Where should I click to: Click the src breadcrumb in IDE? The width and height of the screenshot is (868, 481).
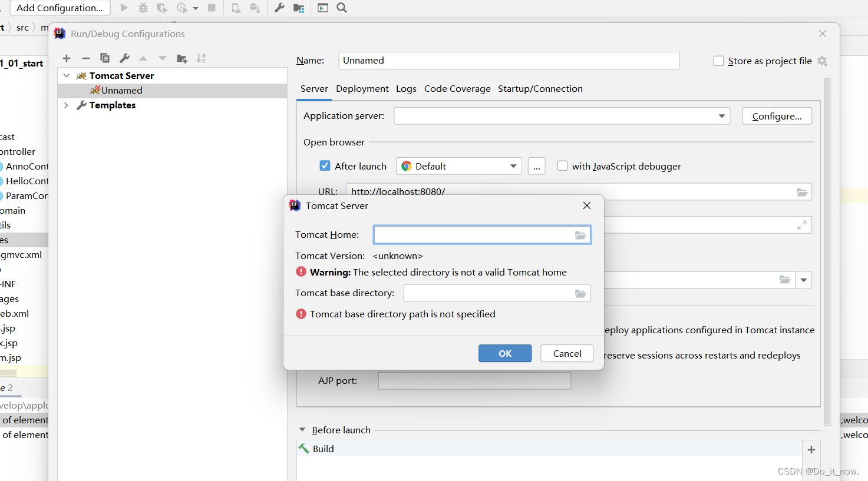coord(22,28)
